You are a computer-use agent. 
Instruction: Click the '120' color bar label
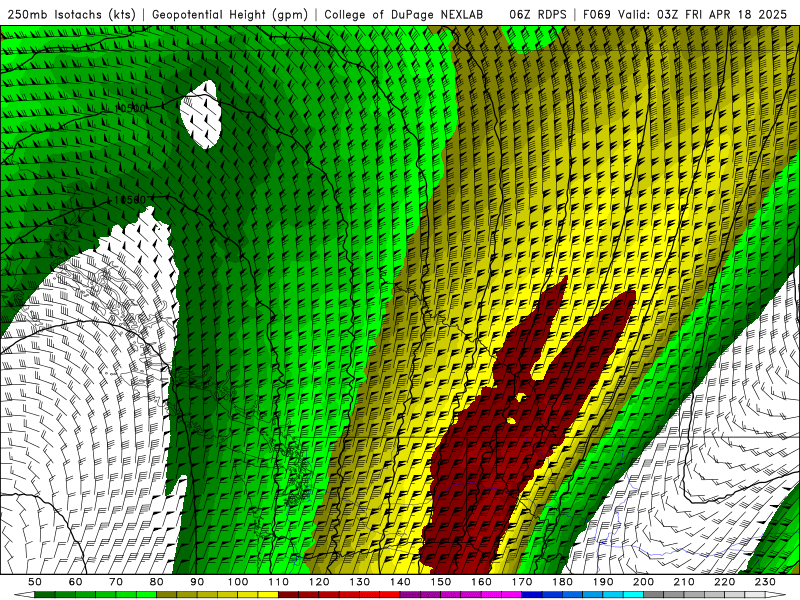click(319, 582)
